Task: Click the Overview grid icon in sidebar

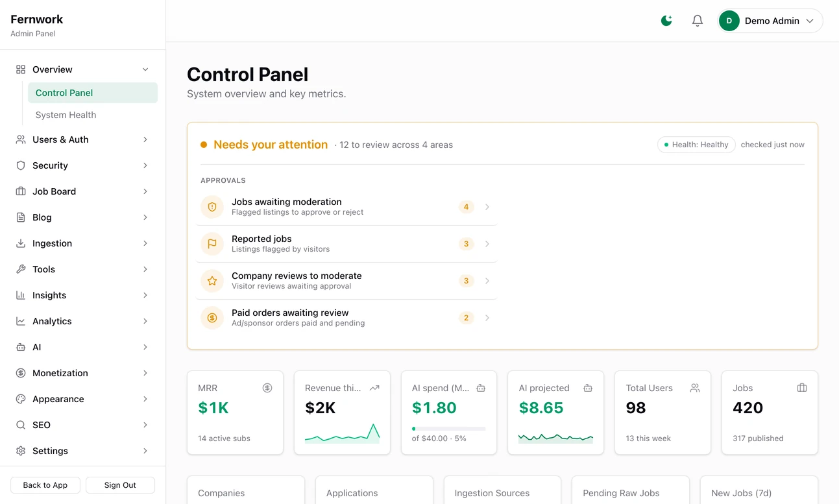Action: pyautogui.click(x=21, y=69)
